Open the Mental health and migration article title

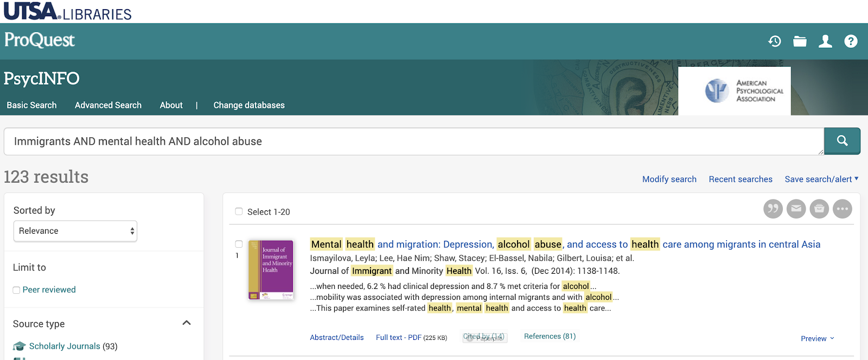(x=565, y=245)
